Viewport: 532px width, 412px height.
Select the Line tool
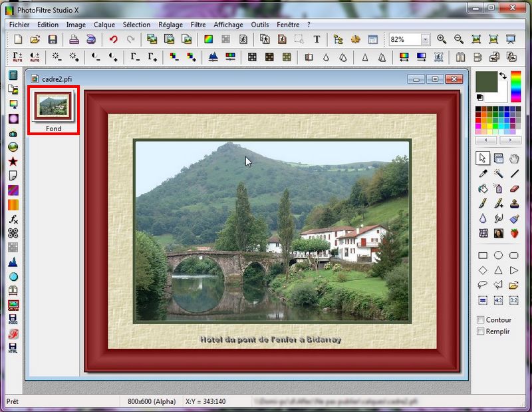click(514, 174)
